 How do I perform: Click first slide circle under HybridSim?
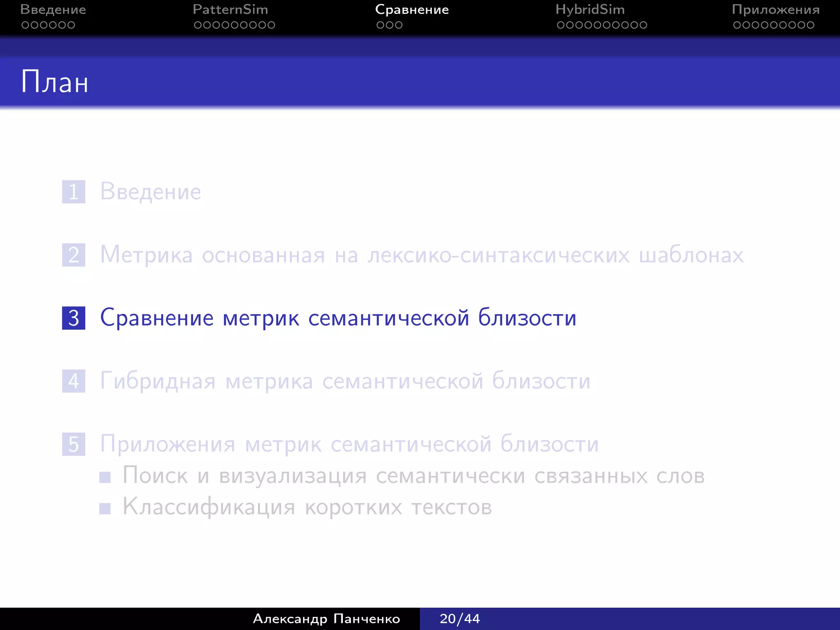click(561, 25)
